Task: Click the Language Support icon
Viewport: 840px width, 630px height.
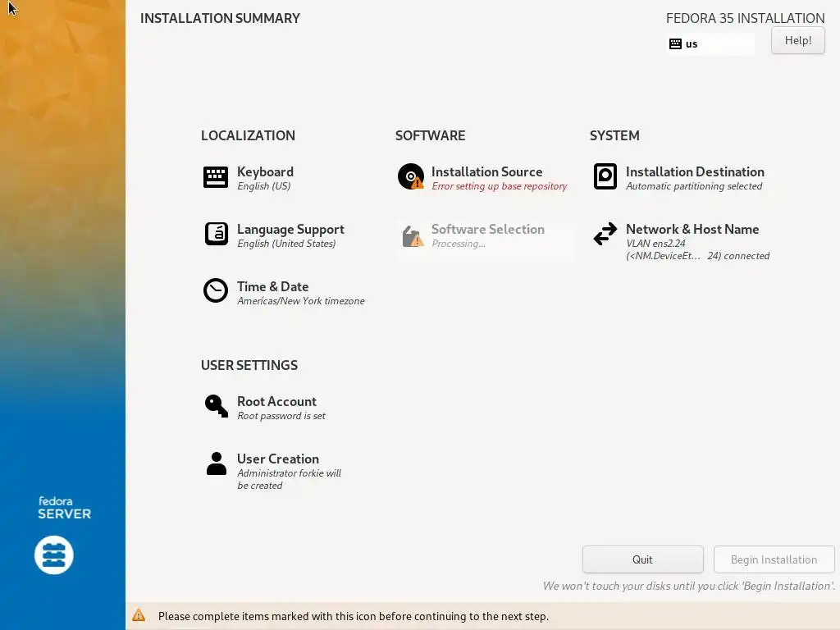Action: [x=216, y=234]
